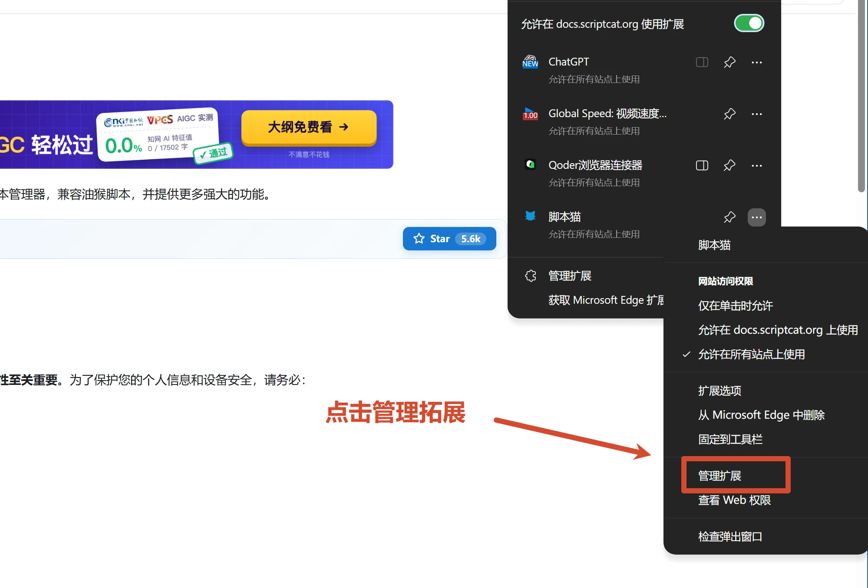
Task: Open 查看 Web 权限
Action: click(734, 500)
